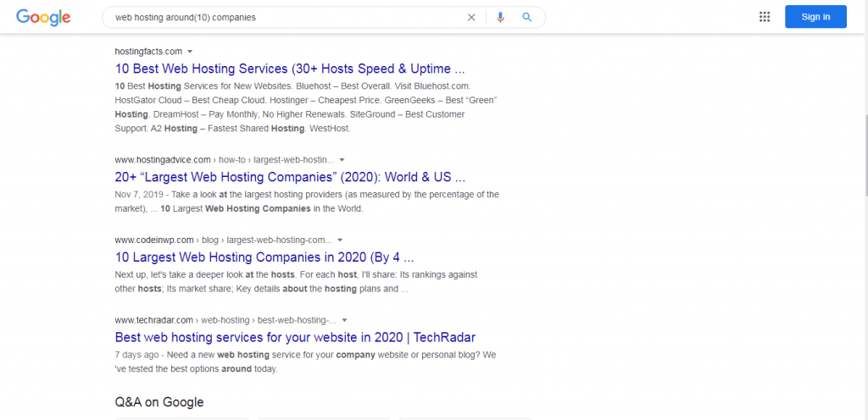The height and width of the screenshot is (420, 868).
Task: Click the page vertical scrollbar thumb
Action: [x=865, y=155]
